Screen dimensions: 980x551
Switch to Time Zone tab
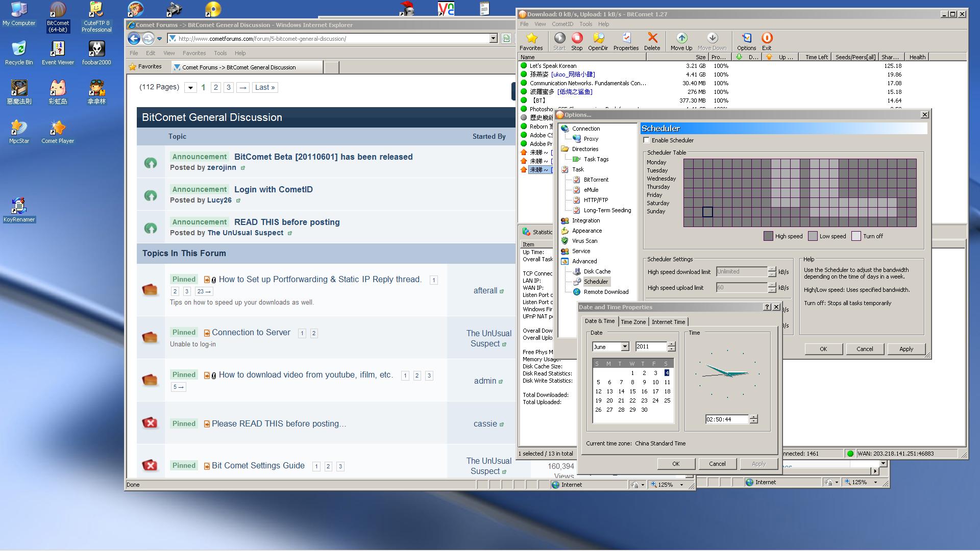click(x=633, y=322)
